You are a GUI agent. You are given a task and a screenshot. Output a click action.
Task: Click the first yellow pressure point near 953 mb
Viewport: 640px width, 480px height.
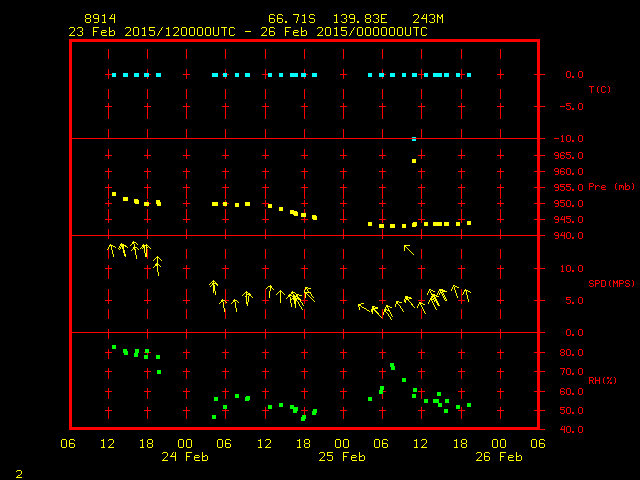(114, 194)
